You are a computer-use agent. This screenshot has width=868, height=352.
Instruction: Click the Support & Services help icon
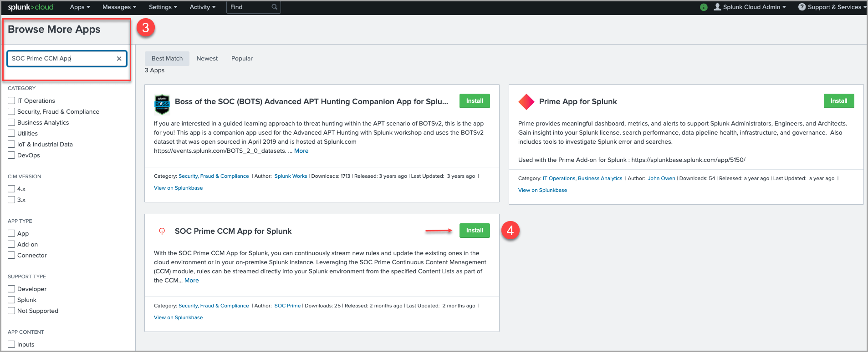click(x=802, y=7)
